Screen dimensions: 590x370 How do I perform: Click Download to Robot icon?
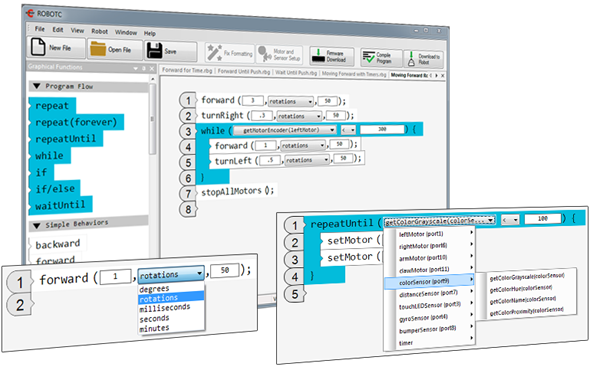(x=411, y=59)
